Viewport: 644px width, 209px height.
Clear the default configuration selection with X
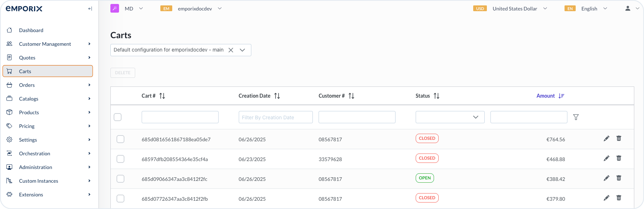[231, 50]
